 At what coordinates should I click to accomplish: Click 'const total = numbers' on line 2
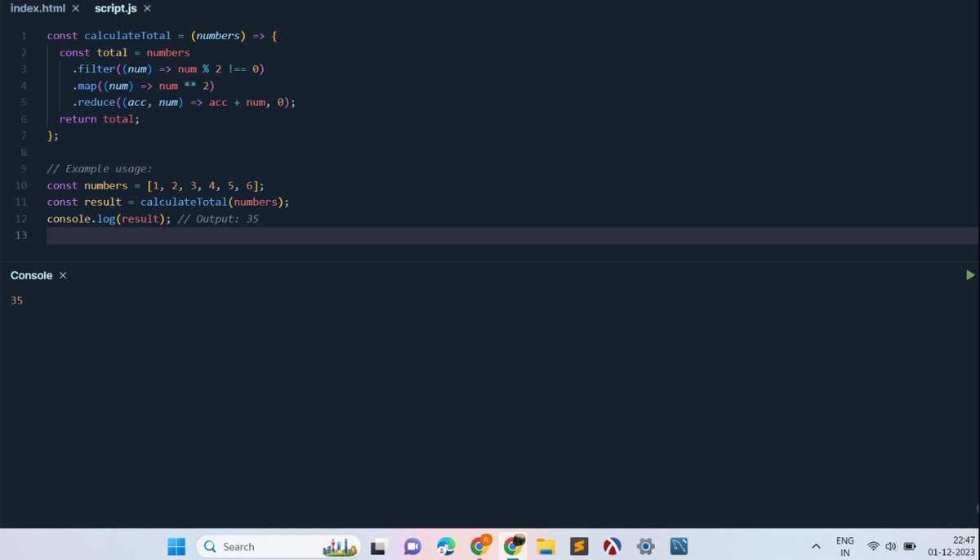click(124, 52)
